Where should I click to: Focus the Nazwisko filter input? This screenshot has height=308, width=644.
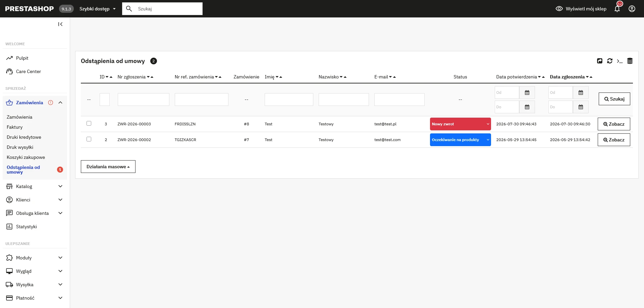coord(344,100)
